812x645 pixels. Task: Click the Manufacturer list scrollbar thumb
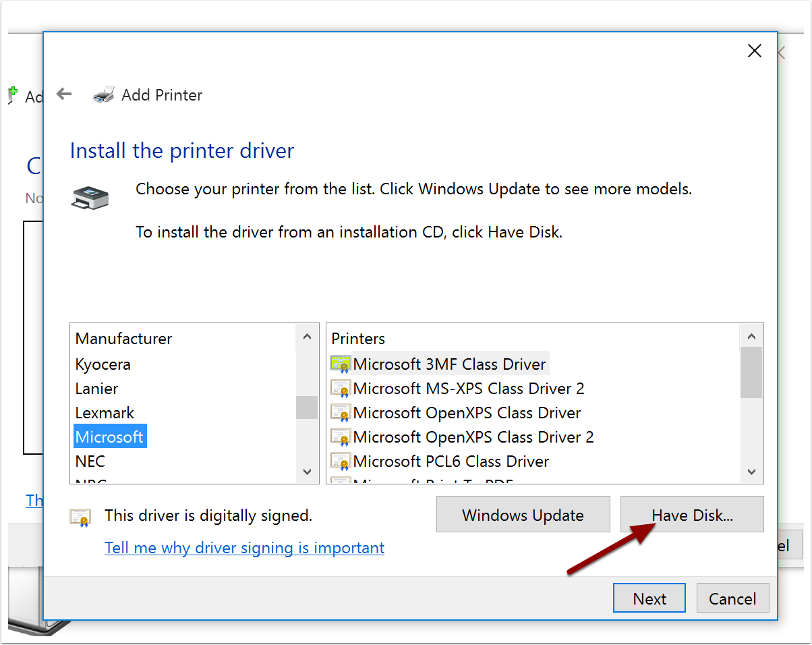[307, 408]
